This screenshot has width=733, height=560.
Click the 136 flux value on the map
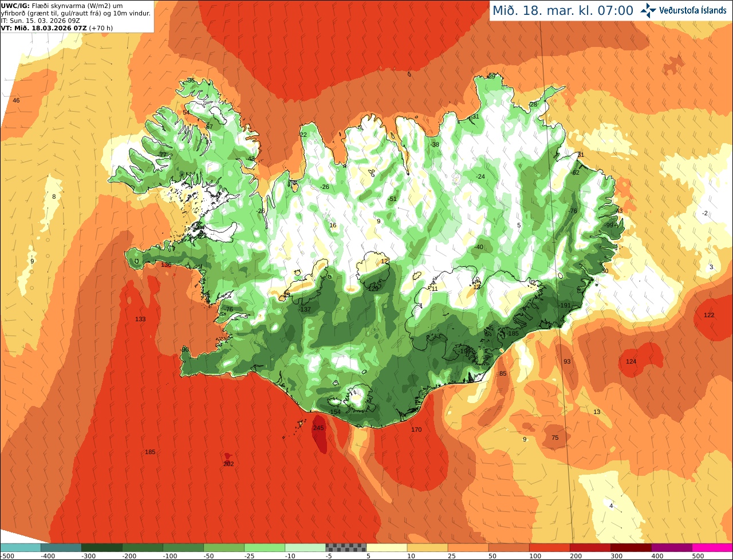point(166,265)
